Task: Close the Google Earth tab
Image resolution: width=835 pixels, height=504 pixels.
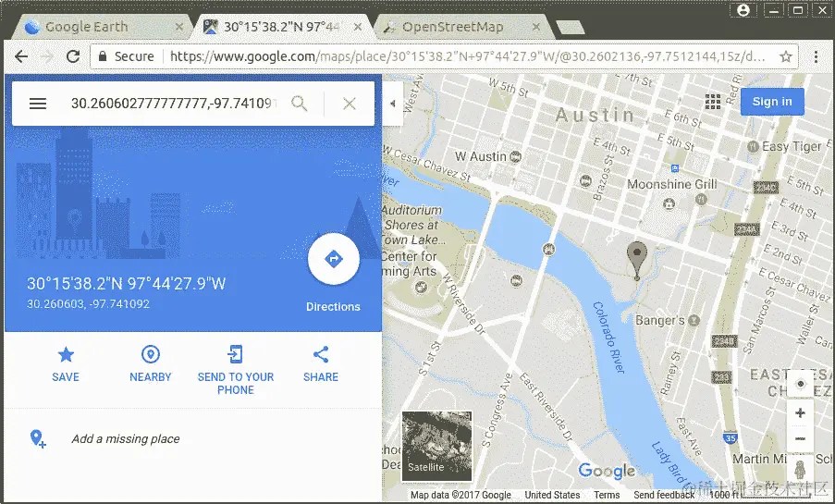Action: point(179,27)
